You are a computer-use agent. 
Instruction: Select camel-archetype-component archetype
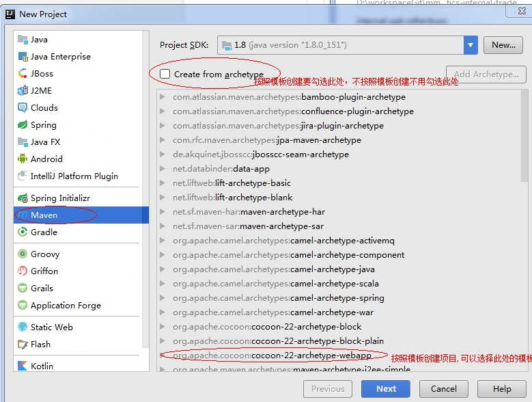point(288,254)
